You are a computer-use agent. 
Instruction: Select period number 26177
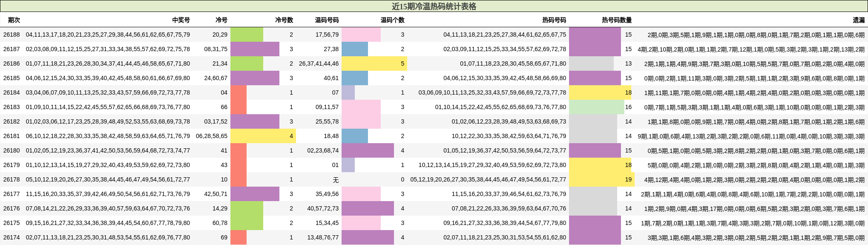tap(11, 194)
